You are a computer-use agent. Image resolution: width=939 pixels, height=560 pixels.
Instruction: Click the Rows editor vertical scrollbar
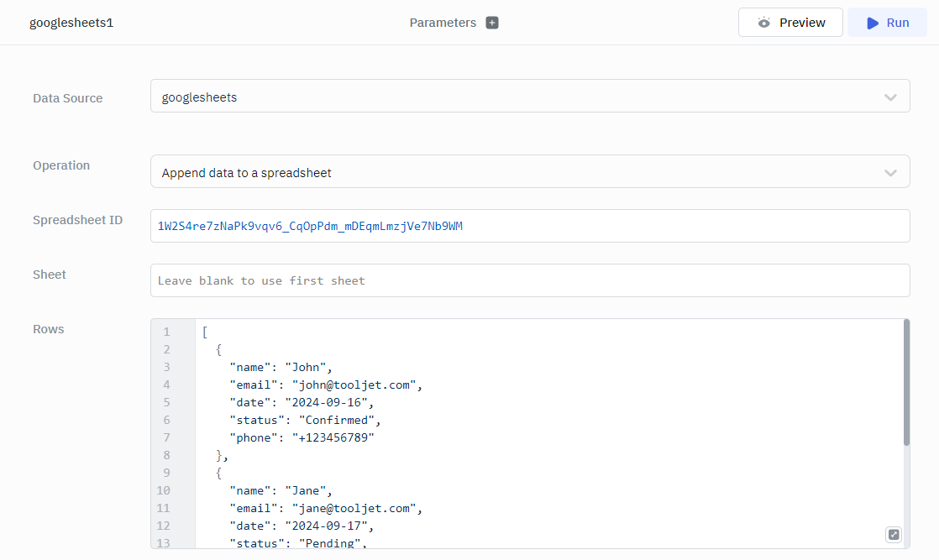click(x=906, y=382)
